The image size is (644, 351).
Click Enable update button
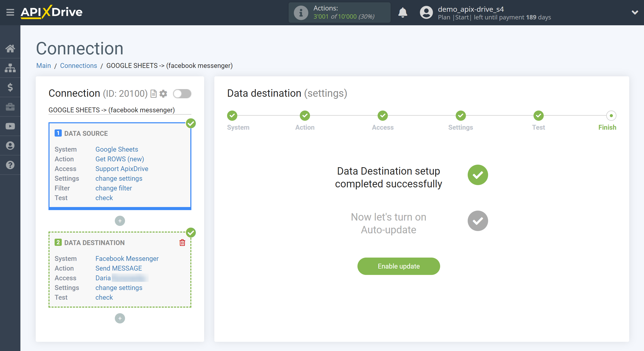coord(399,266)
